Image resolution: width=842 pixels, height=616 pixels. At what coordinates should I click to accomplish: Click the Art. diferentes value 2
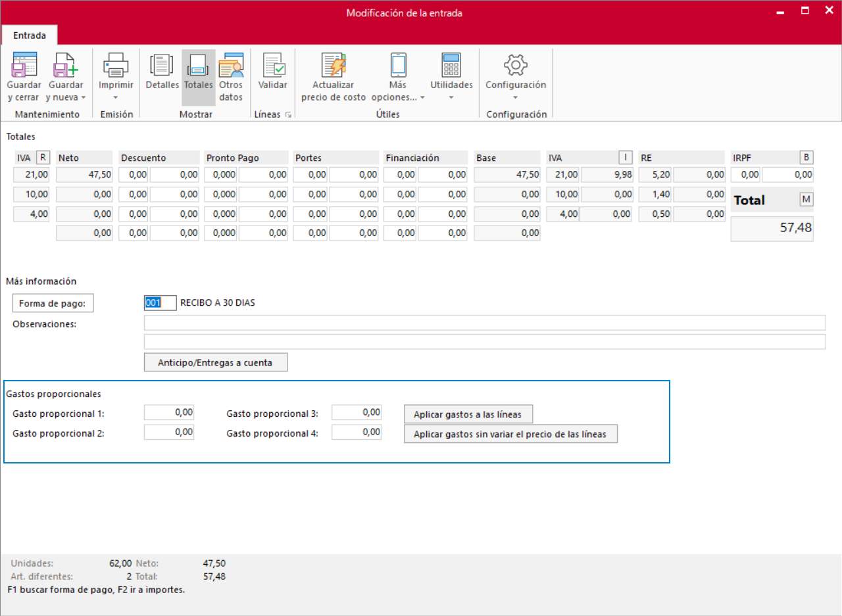130,577
